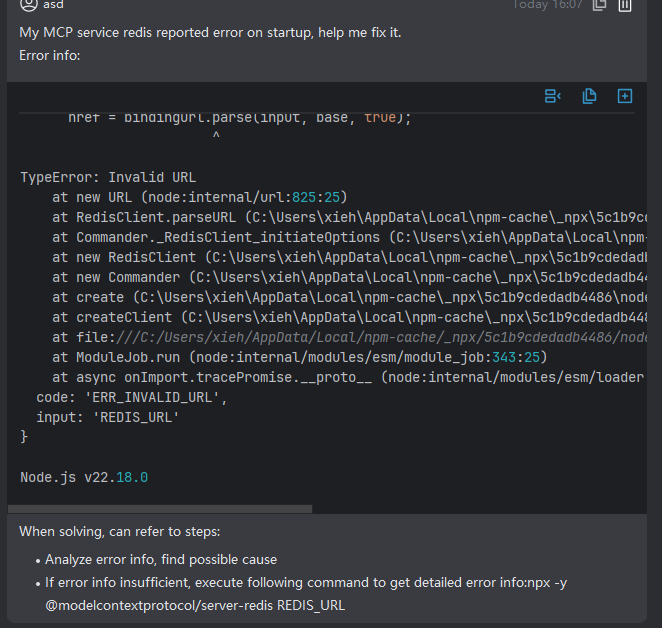This screenshot has height=628, width=662.
Task: Click the username asd
Action: [54, 5]
